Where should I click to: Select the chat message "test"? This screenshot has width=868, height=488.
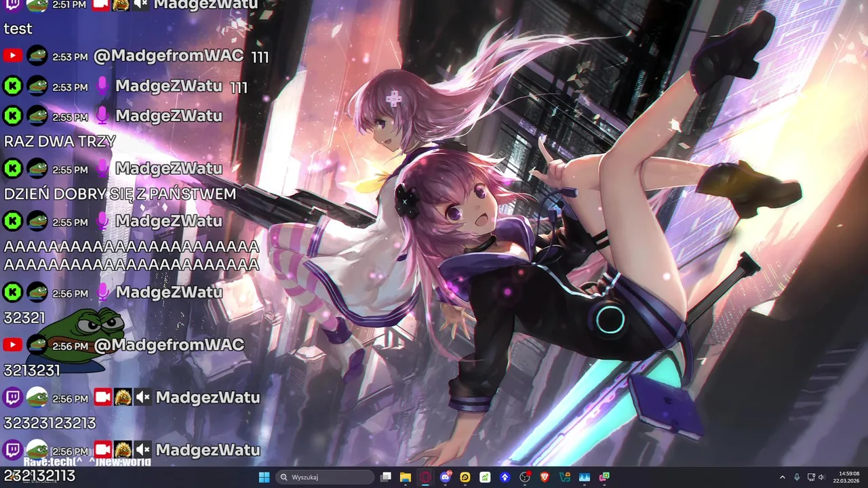click(18, 28)
